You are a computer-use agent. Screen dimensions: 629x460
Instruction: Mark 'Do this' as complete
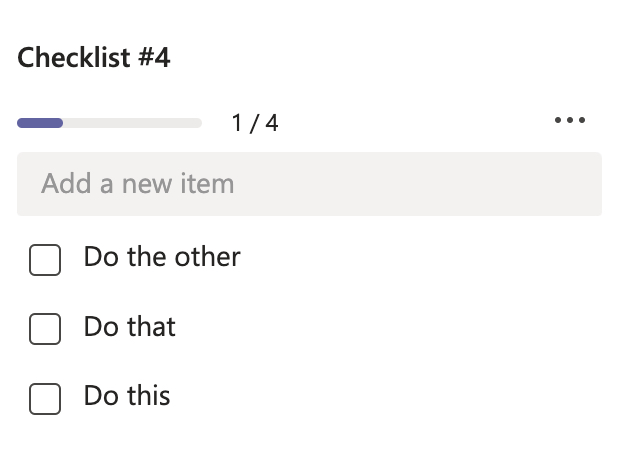[45, 397]
